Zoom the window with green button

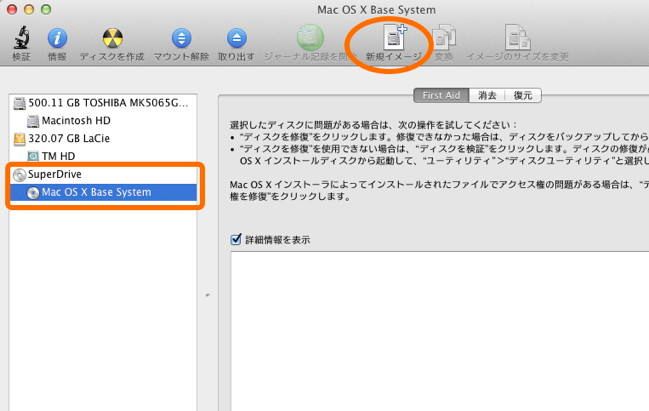point(46,9)
